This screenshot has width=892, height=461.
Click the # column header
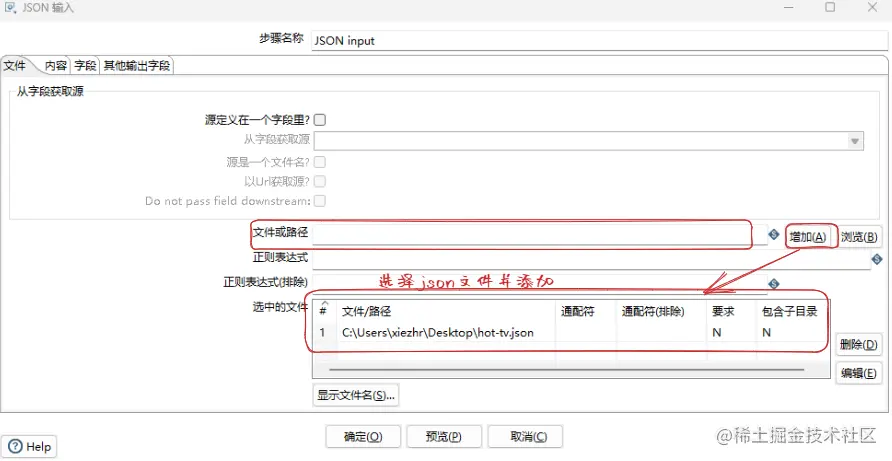pyautogui.click(x=323, y=311)
